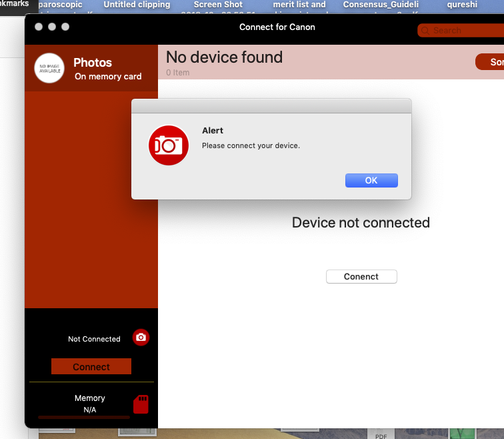The image size is (504, 439).
Task: Click the 'Device not connected' message
Action: tap(361, 223)
